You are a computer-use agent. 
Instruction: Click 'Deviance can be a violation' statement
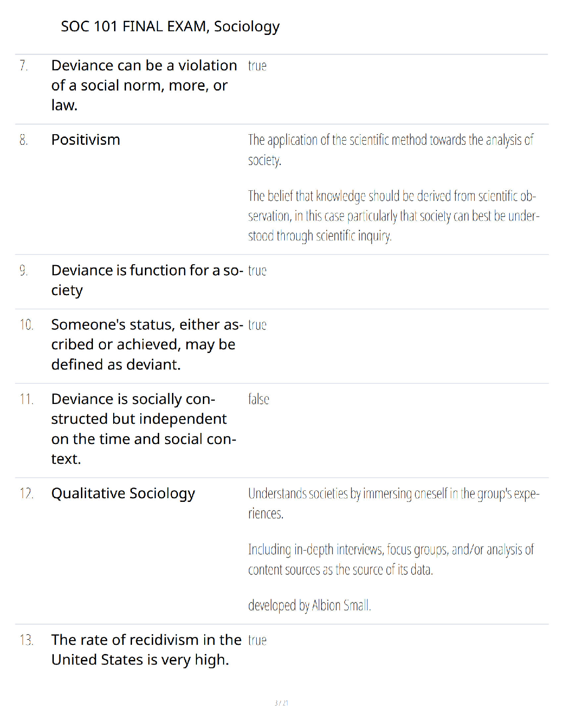pyautogui.click(x=144, y=85)
